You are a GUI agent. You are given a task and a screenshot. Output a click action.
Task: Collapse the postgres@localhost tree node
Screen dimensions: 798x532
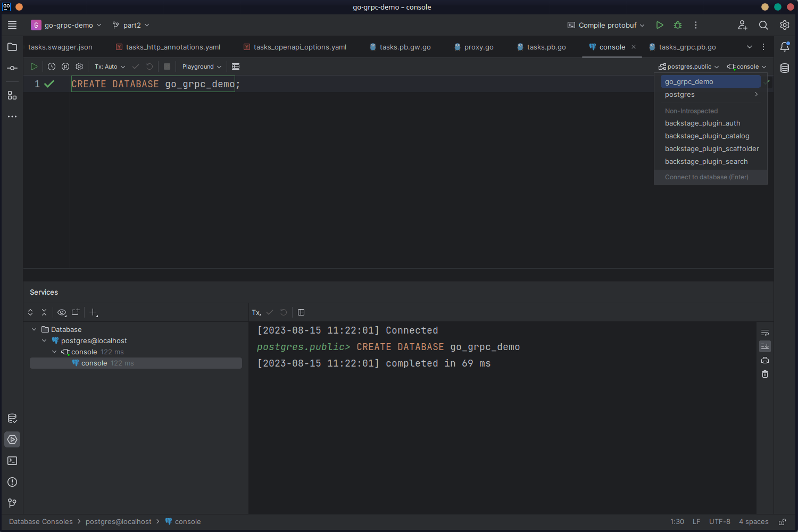click(x=44, y=340)
